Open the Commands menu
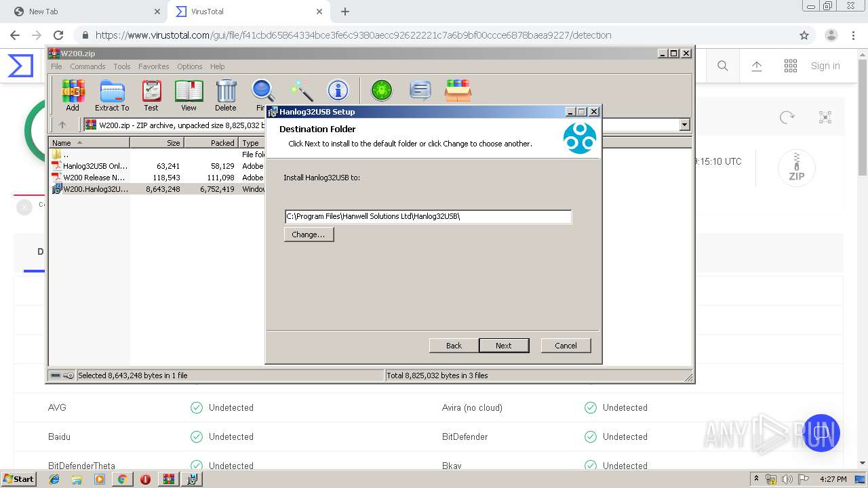 coord(87,66)
